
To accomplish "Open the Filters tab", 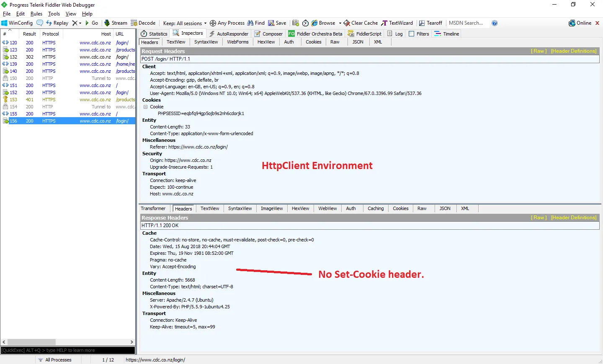I will pyautogui.click(x=419, y=34).
